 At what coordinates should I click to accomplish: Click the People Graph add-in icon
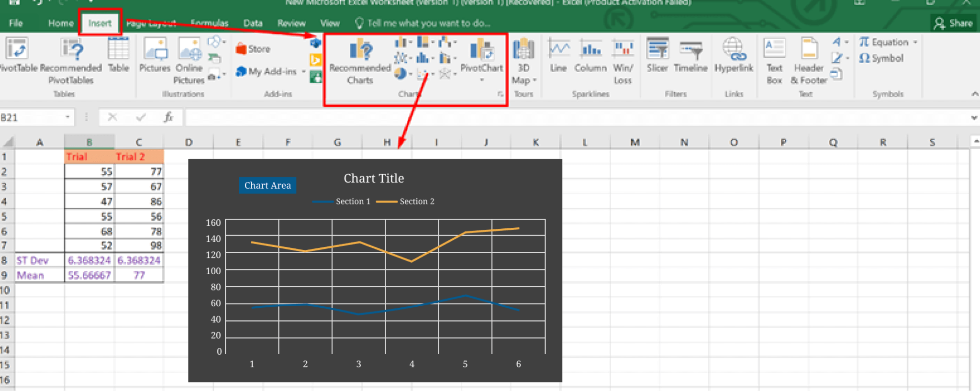(x=315, y=77)
